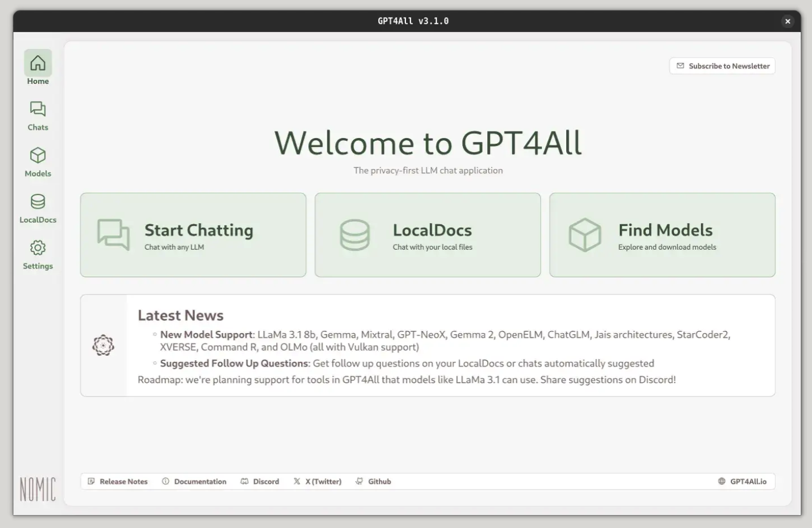The image size is (812, 528).
Task: Subscribe to Newsletter button
Action: [723, 66]
